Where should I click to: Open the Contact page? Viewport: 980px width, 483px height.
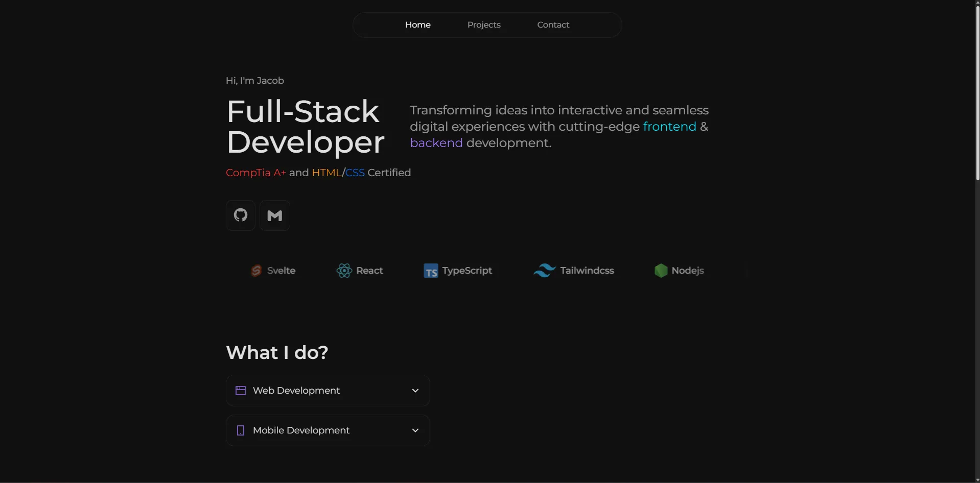tap(553, 25)
